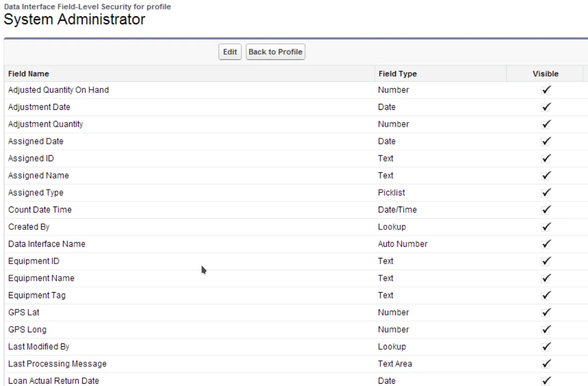Click 'Assigned ID' field name
The image size is (588, 386).
31,158
